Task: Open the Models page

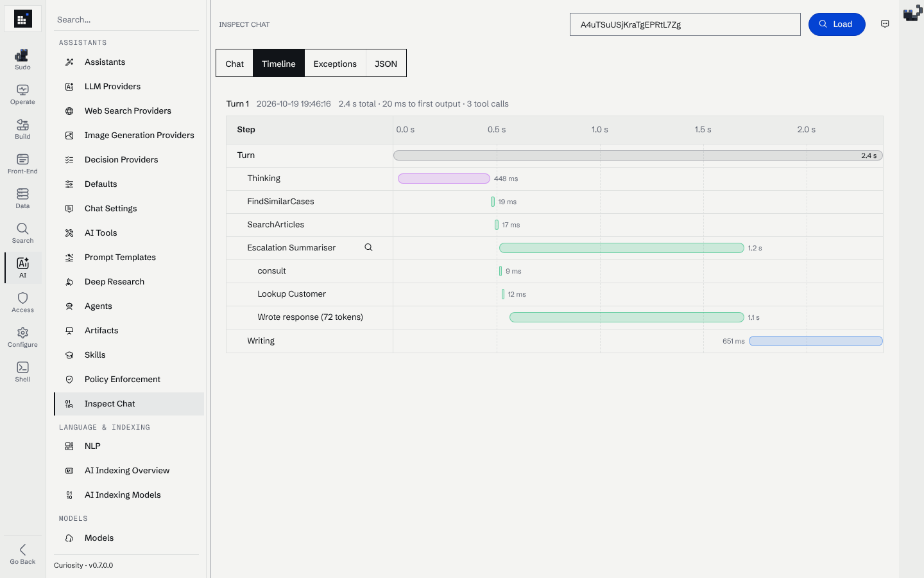Action: [129, 538]
